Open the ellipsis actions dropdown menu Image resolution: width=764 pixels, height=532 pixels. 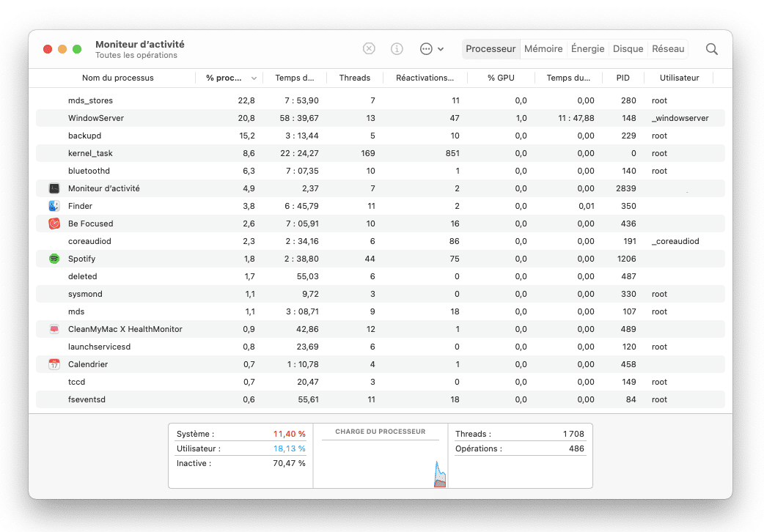pos(431,49)
